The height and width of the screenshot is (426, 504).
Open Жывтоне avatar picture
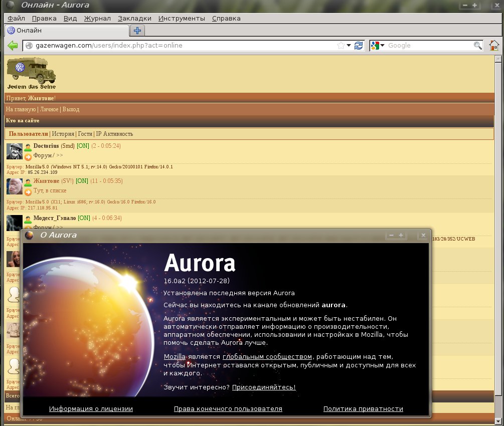(15, 186)
